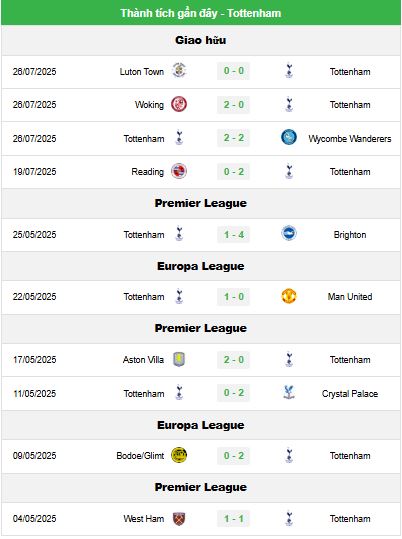
Task: Click Tottenham crest in the West Ham row
Action: pyautogui.click(x=289, y=518)
